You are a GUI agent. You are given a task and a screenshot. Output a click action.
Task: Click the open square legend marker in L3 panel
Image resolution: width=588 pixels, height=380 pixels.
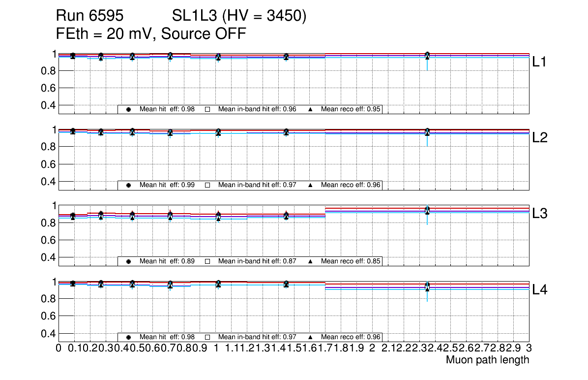pyautogui.click(x=207, y=261)
